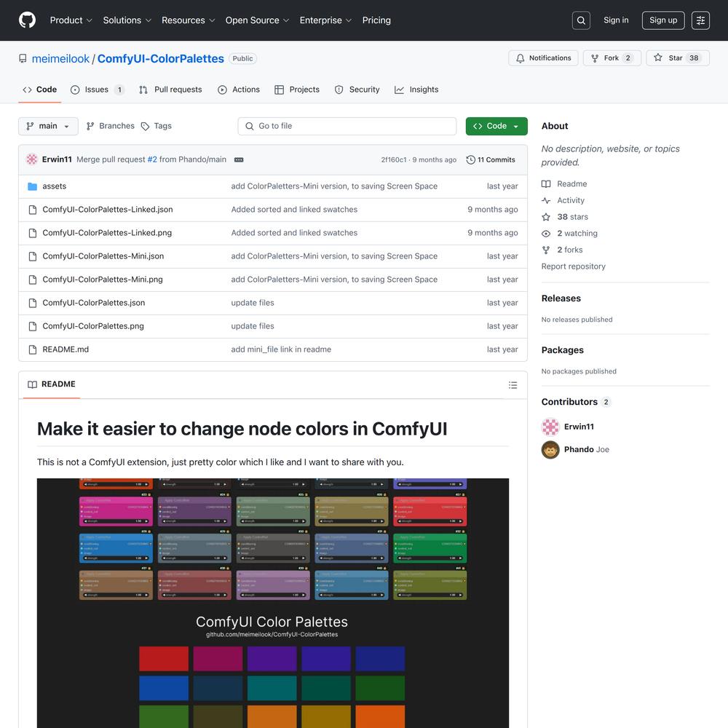Open the README outline list icon
Image resolution: width=728 pixels, height=728 pixels.
click(513, 385)
